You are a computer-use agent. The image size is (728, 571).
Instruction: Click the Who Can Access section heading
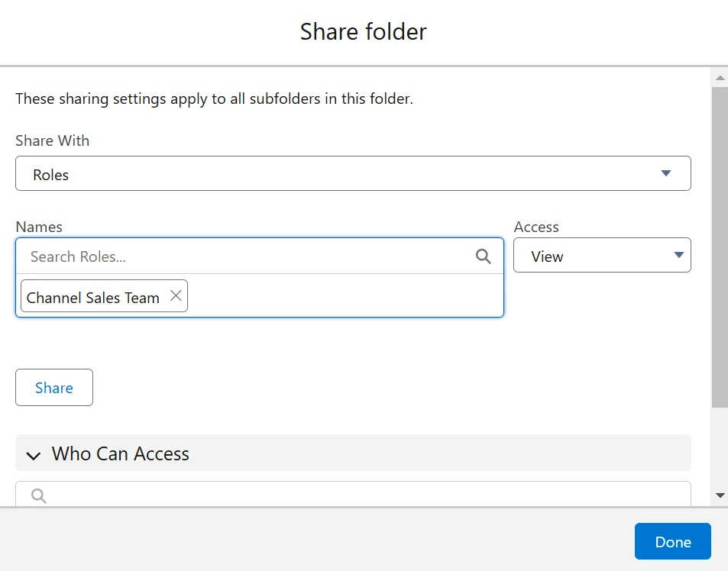click(121, 454)
